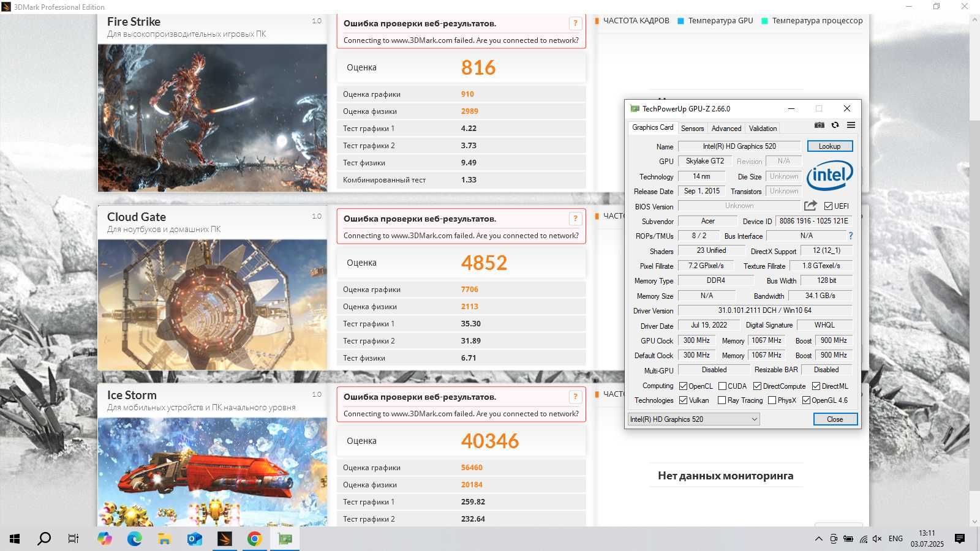
Task: Click the Fire Strike score 816
Action: [x=478, y=67]
